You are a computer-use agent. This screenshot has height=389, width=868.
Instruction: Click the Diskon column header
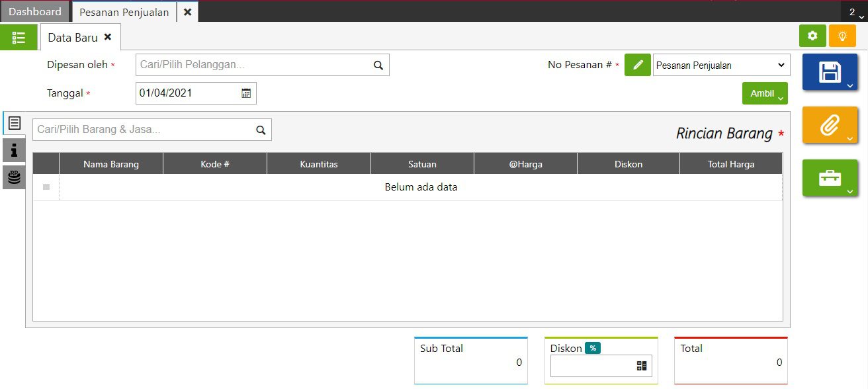(629, 164)
